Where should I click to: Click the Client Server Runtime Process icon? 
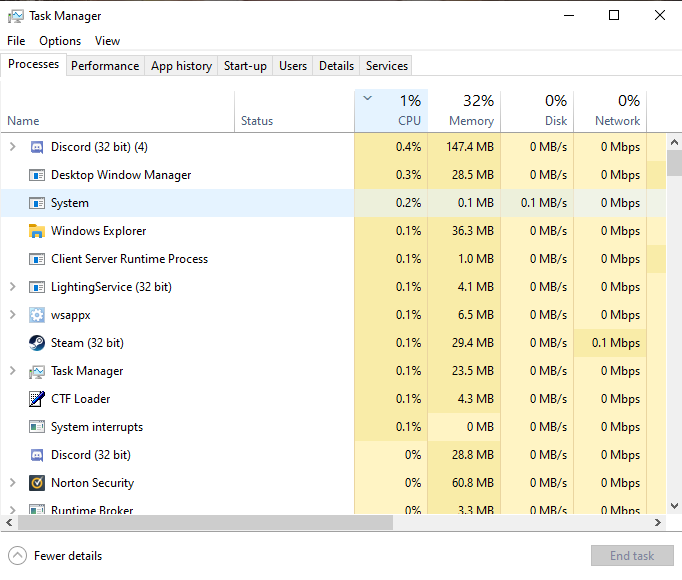pos(37,259)
